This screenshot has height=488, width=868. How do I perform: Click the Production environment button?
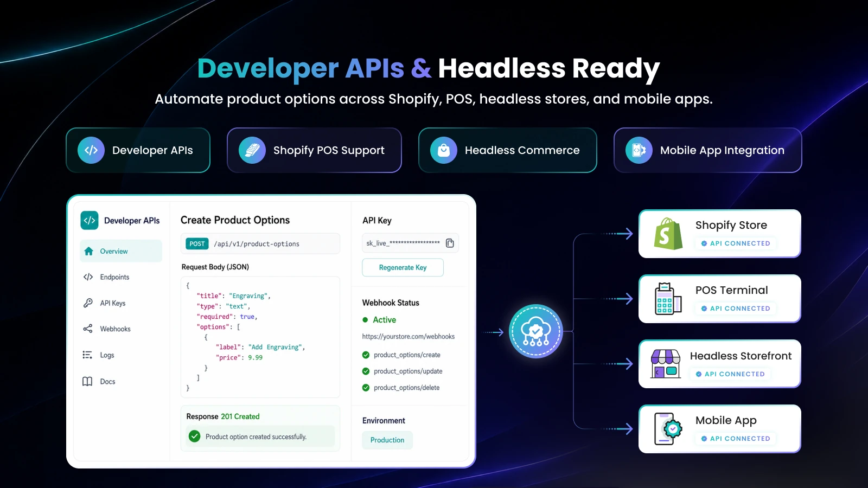(x=387, y=440)
